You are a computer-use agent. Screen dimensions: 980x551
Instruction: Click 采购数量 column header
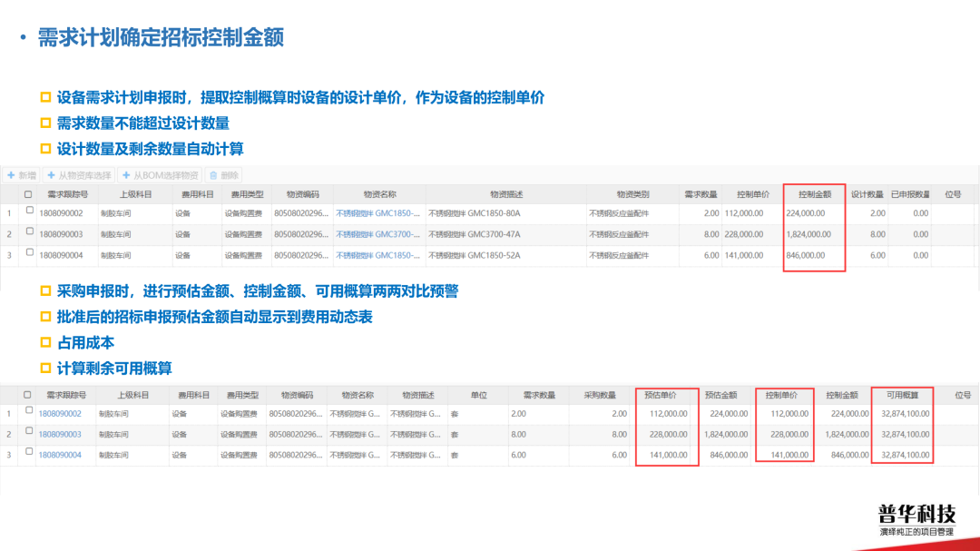pos(600,395)
